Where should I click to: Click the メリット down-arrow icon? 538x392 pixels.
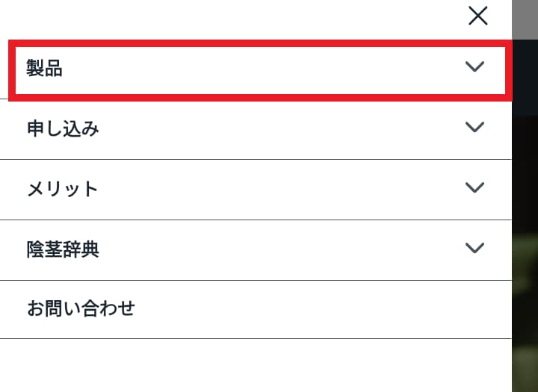pyautogui.click(x=474, y=187)
